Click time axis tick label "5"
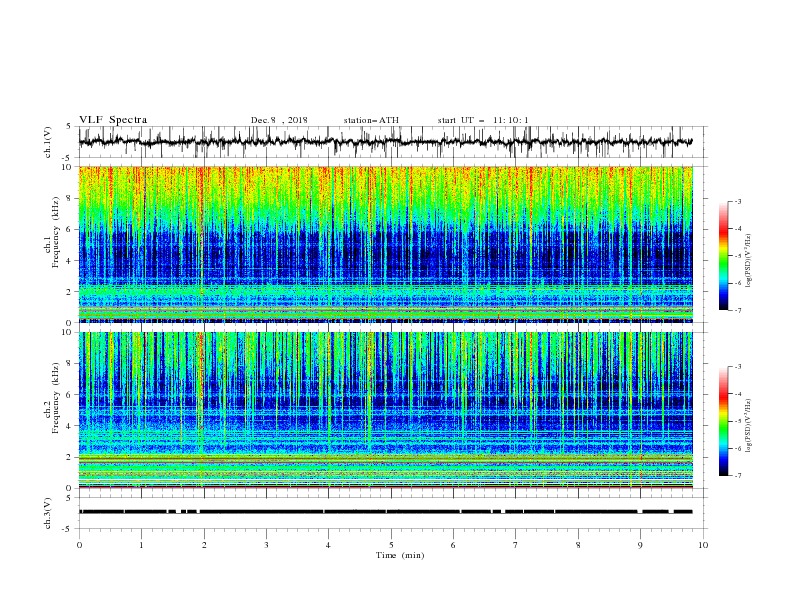 [x=391, y=546]
